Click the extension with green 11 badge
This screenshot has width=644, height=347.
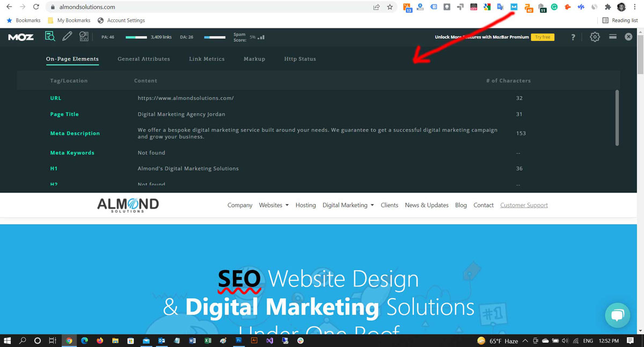click(541, 8)
